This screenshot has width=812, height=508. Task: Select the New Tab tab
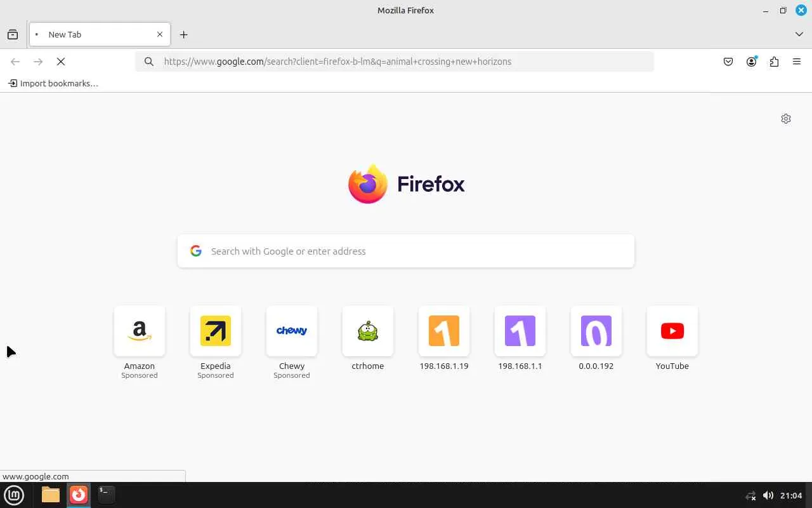[100, 34]
